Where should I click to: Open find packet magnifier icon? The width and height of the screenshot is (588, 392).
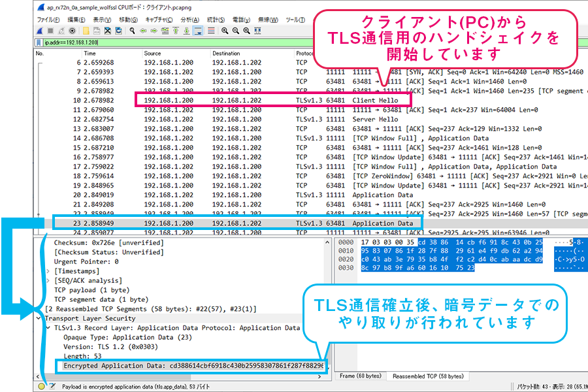132,31
